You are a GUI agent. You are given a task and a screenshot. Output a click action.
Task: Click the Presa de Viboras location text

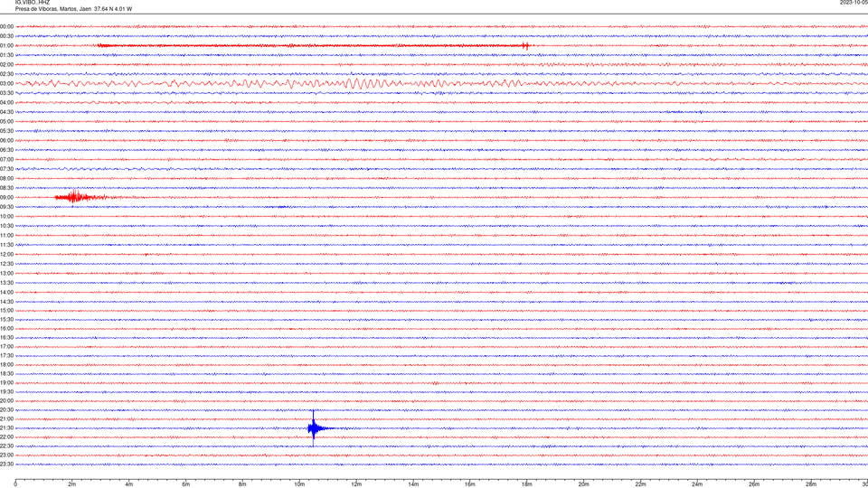coord(73,9)
